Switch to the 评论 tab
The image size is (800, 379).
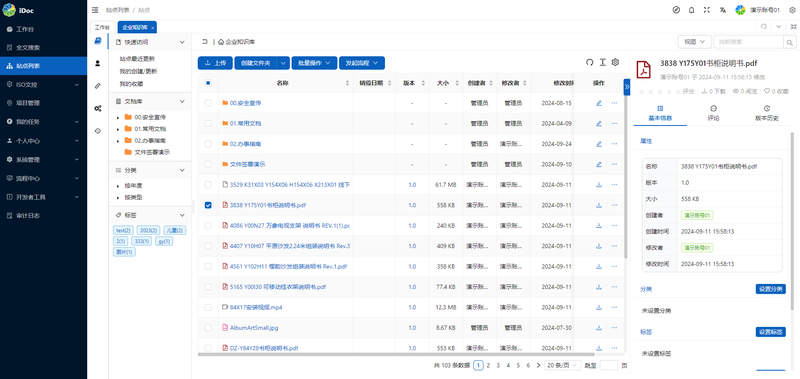714,113
